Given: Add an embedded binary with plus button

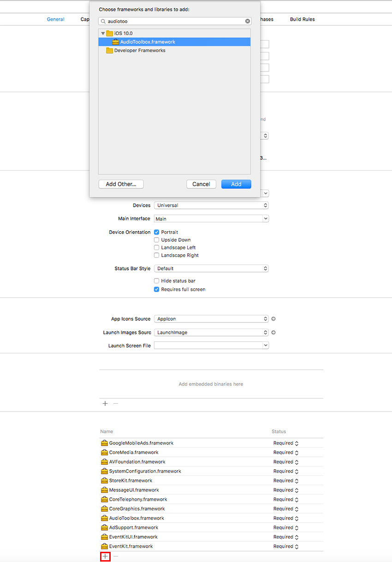Looking at the screenshot, I should pyautogui.click(x=105, y=403).
